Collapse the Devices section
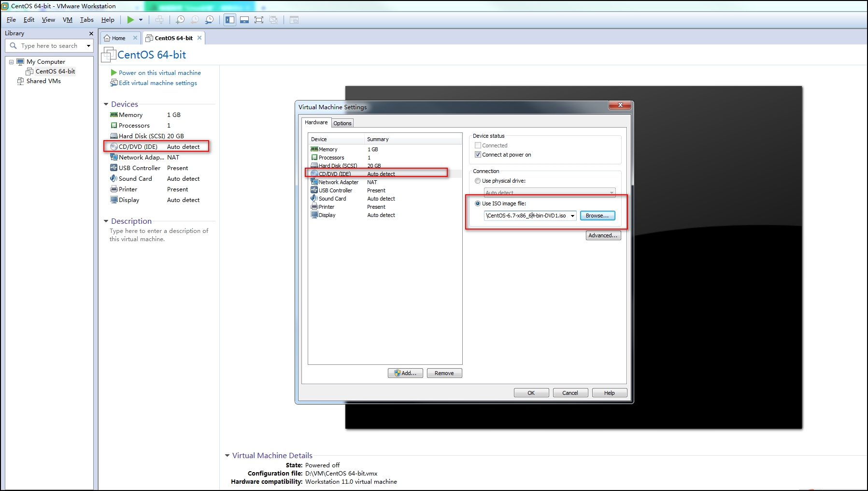 pos(106,104)
